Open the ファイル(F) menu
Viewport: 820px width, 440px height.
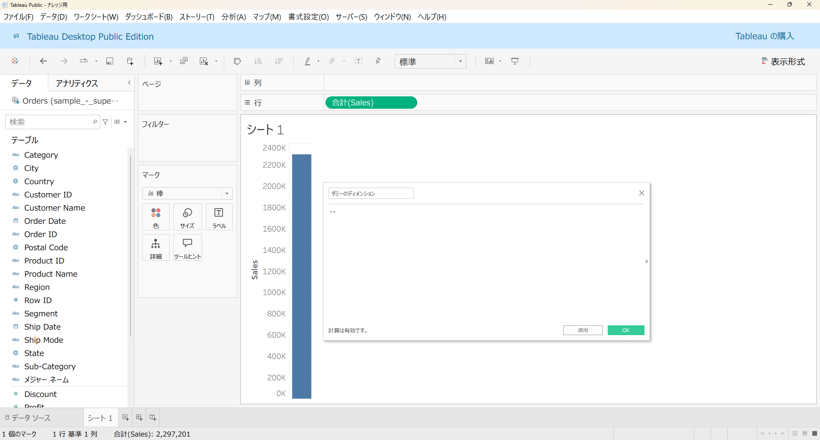tap(18, 17)
